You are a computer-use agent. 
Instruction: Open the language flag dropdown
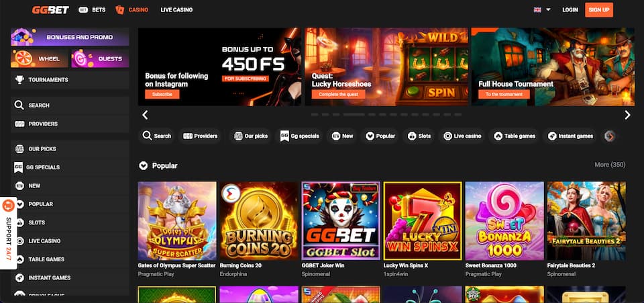pyautogui.click(x=542, y=10)
